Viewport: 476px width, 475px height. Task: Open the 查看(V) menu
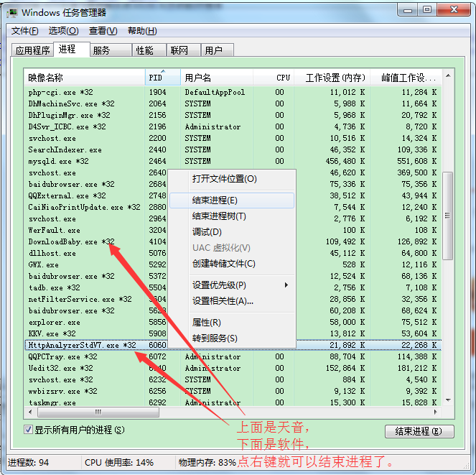click(x=103, y=31)
